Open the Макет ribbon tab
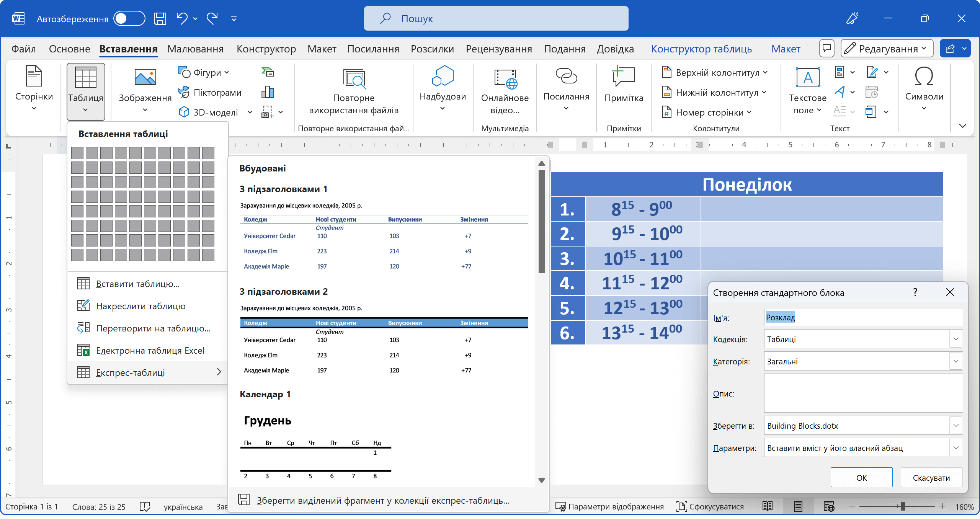Image resolution: width=980 pixels, height=519 pixels. click(x=322, y=49)
